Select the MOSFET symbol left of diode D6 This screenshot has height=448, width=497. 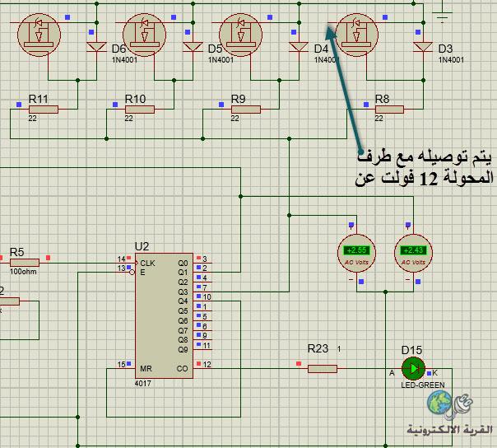pyautogui.click(x=39, y=35)
